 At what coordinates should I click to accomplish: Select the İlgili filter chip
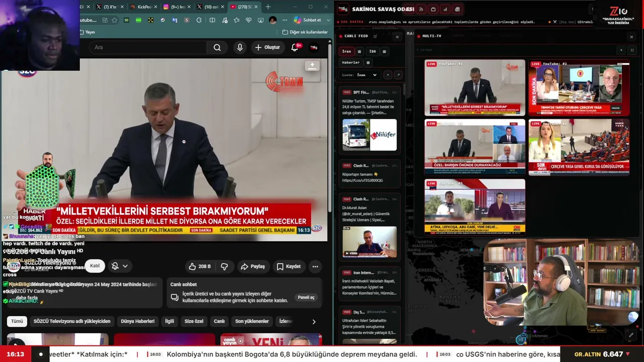[170, 321]
